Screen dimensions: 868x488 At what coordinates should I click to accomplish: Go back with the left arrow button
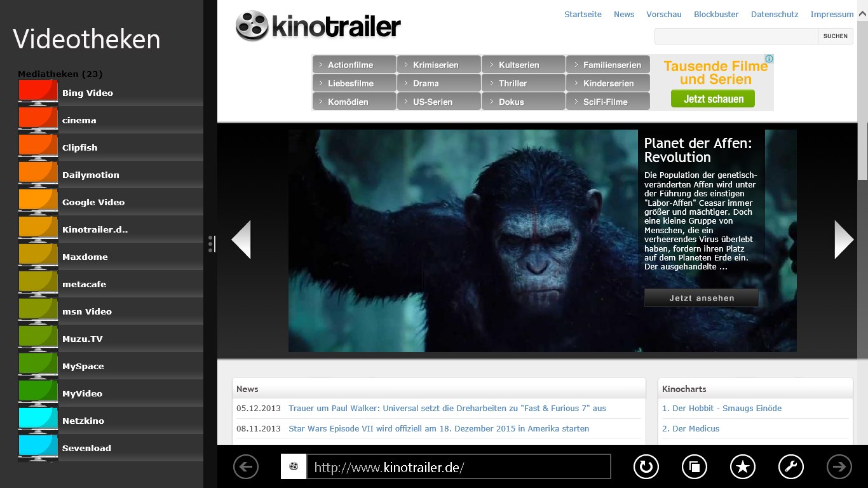246,467
